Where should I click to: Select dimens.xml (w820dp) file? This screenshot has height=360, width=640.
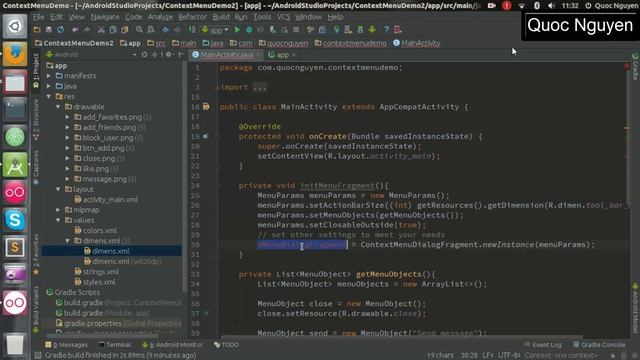(x=122, y=262)
